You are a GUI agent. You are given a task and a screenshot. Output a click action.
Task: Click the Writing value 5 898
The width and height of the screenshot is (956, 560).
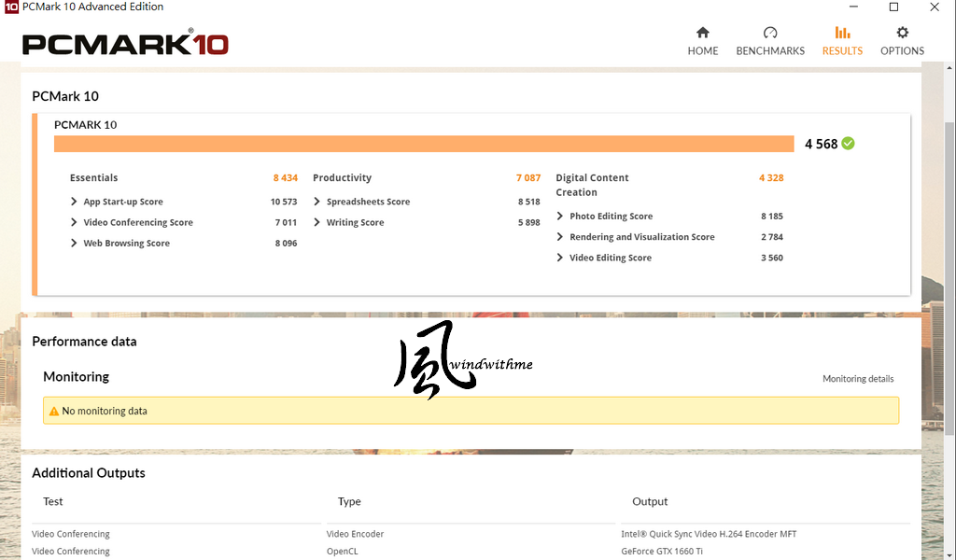pos(528,222)
